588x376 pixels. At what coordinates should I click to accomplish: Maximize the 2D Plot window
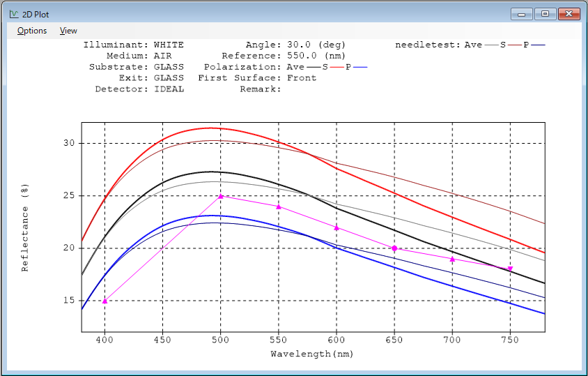545,14
